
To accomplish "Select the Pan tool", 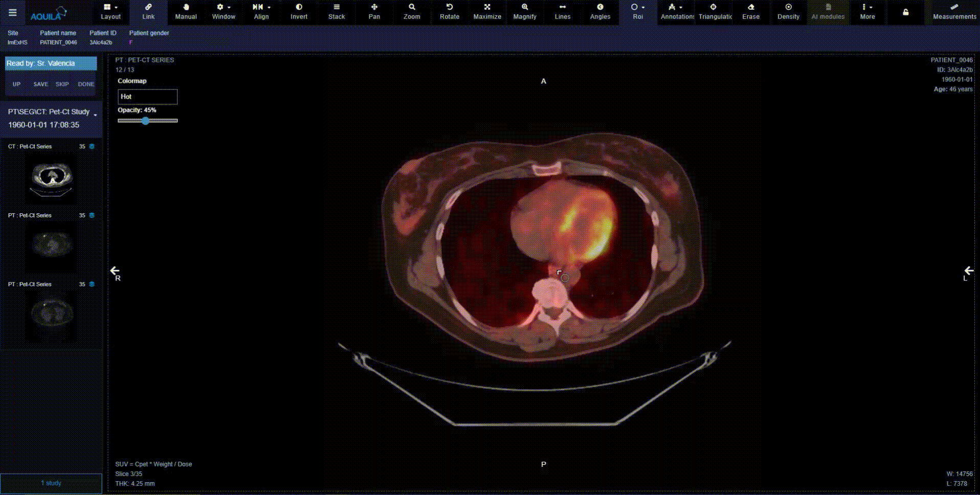I will [x=374, y=12].
